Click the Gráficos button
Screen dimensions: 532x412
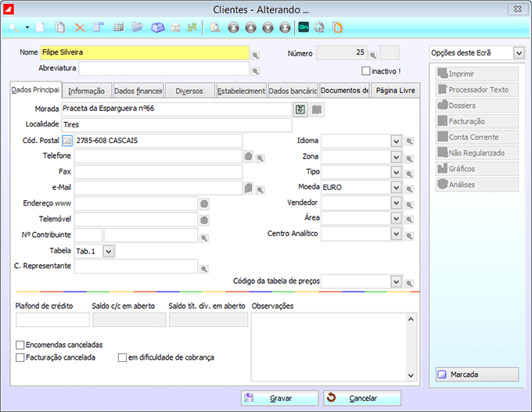[477, 169]
